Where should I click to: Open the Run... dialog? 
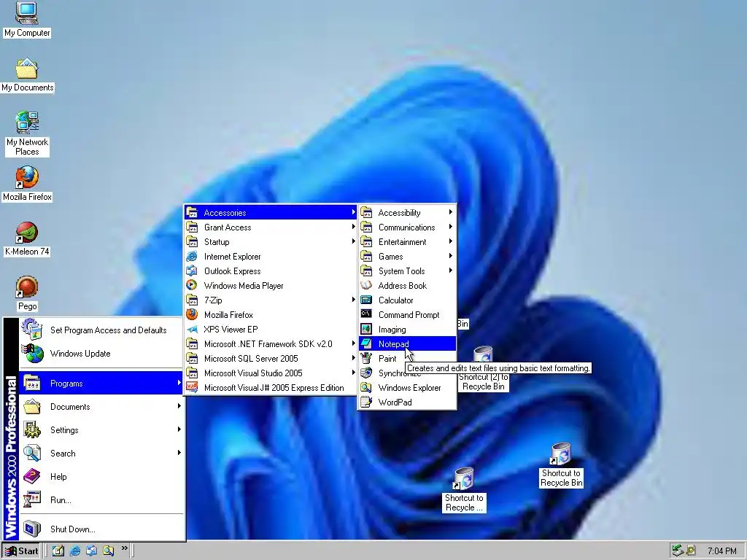(101, 499)
